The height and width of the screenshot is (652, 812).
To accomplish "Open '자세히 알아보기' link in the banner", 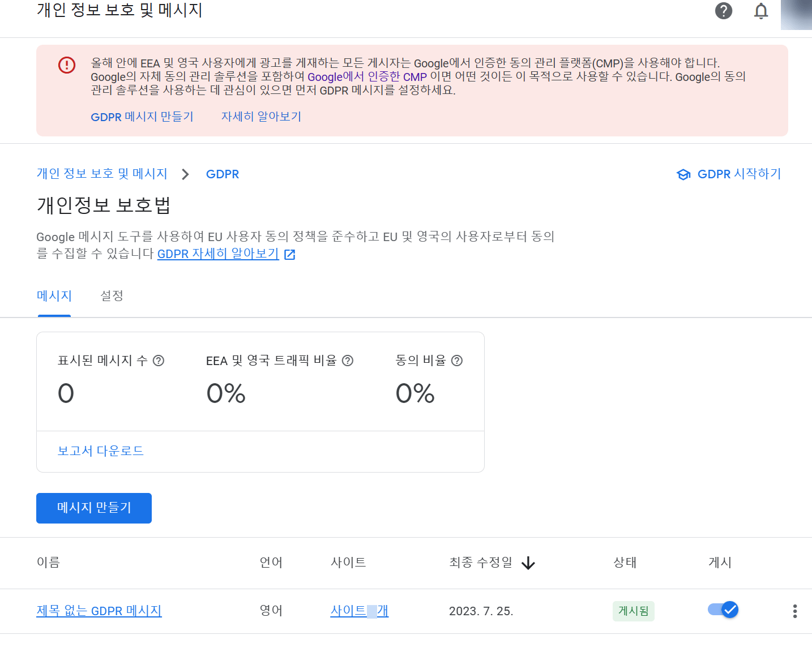I will [x=261, y=117].
